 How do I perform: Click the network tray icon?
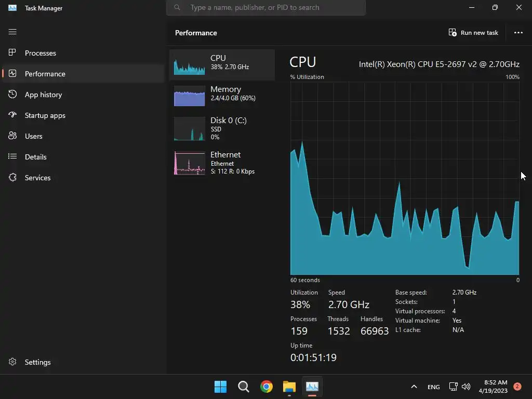point(453,387)
